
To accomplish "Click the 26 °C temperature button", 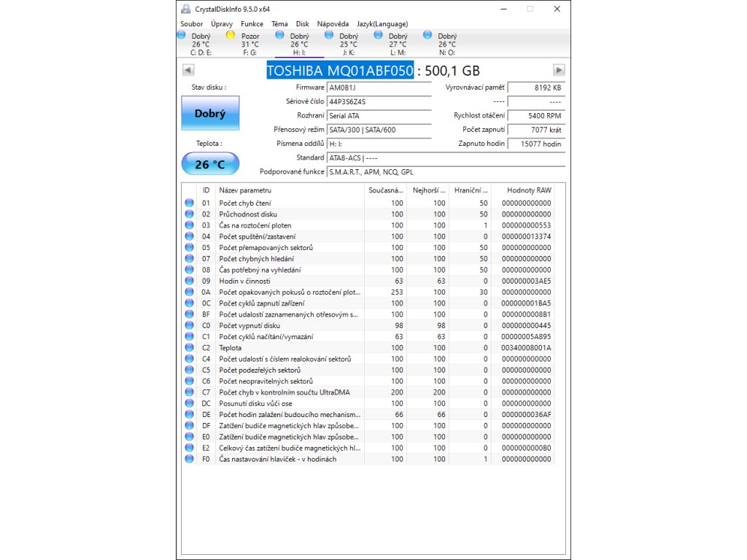I will coord(210,164).
